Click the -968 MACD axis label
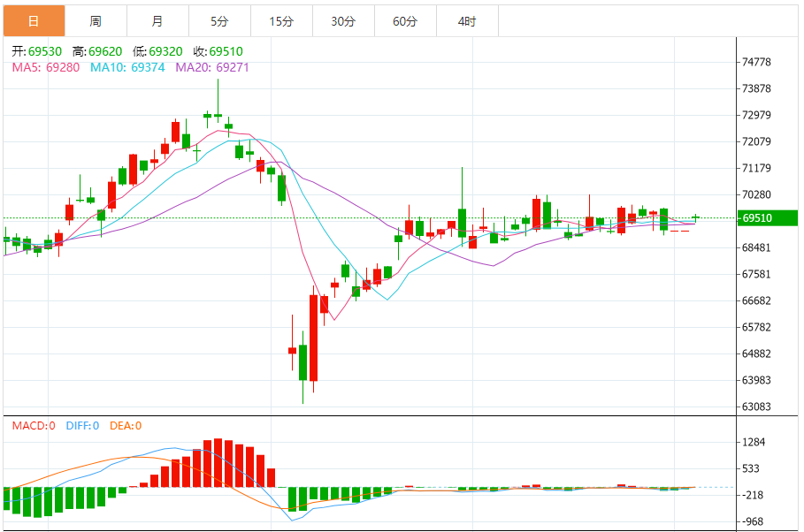Screen dimensions: 804x532 coord(752,521)
